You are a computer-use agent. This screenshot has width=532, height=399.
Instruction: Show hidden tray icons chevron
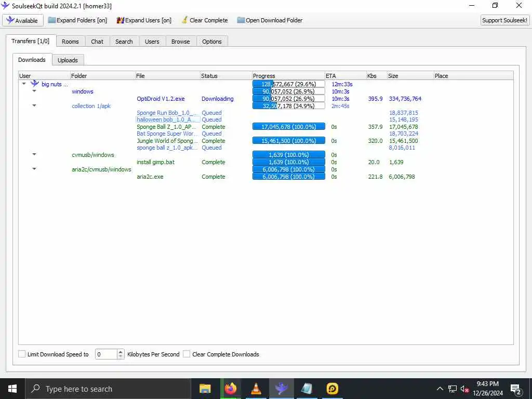coord(440,389)
